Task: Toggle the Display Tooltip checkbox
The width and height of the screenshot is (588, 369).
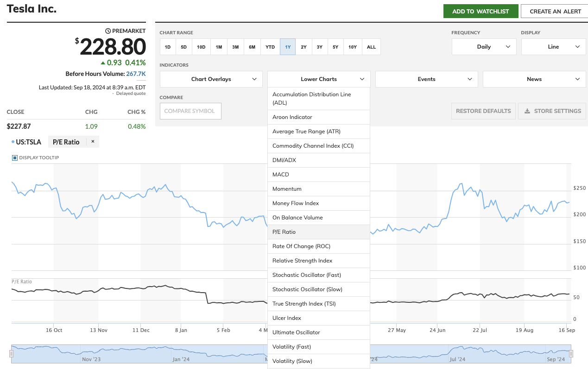Action: [15, 158]
